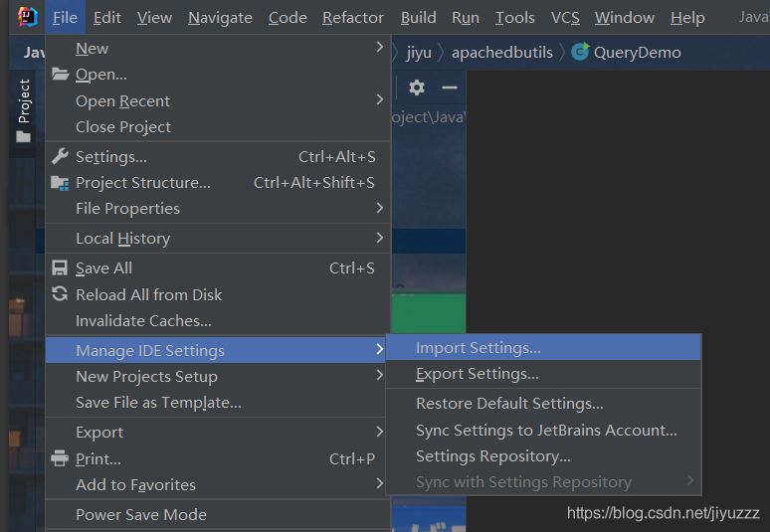This screenshot has width=770, height=532.
Task: Click the gear settings icon in panel
Action: (417, 88)
